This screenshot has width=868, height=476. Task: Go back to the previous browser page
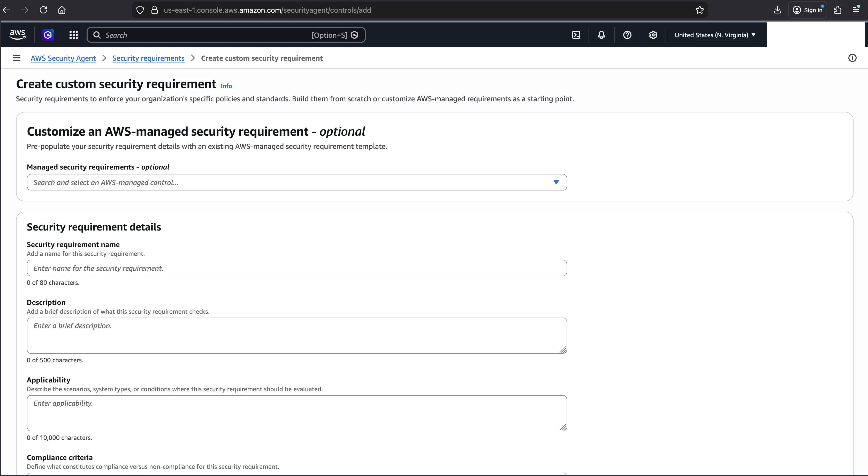coord(6,10)
